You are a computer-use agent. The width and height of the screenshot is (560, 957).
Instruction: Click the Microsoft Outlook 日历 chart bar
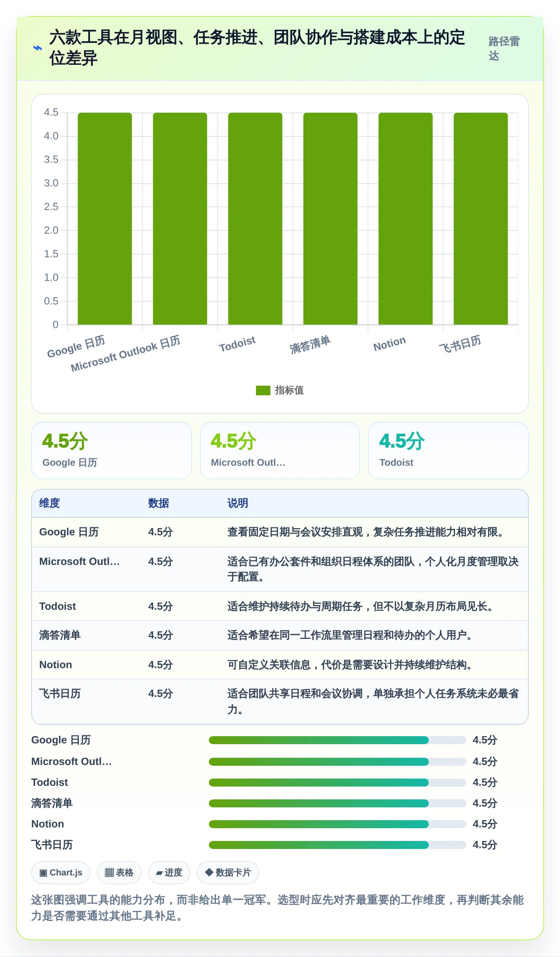[x=180, y=218]
